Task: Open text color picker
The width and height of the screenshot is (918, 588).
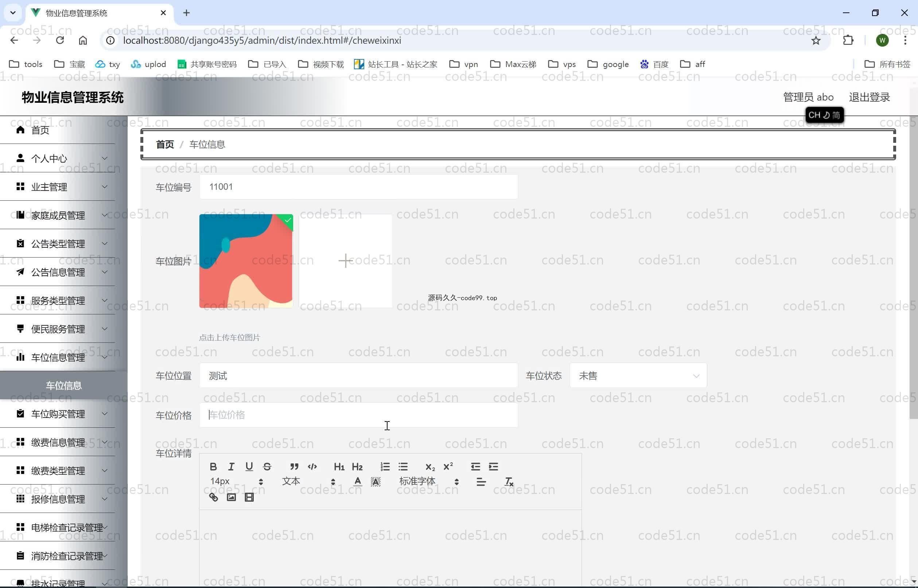Action: point(358,482)
